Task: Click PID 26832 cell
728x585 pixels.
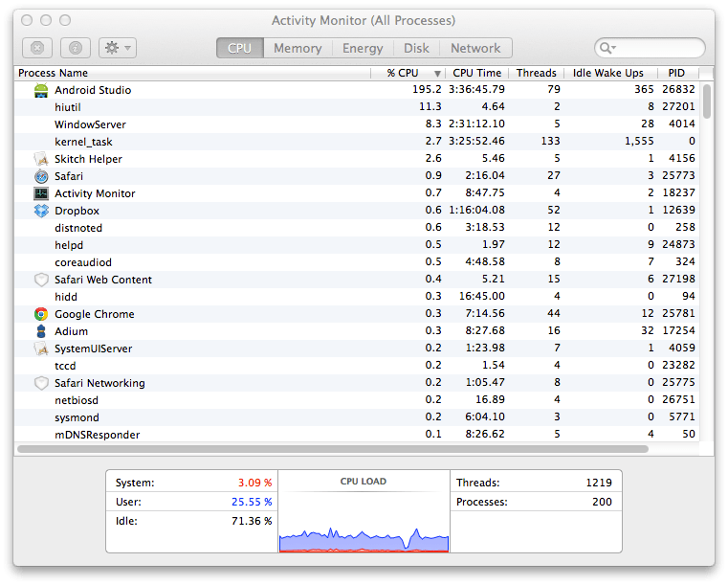Action: (x=678, y=89)
